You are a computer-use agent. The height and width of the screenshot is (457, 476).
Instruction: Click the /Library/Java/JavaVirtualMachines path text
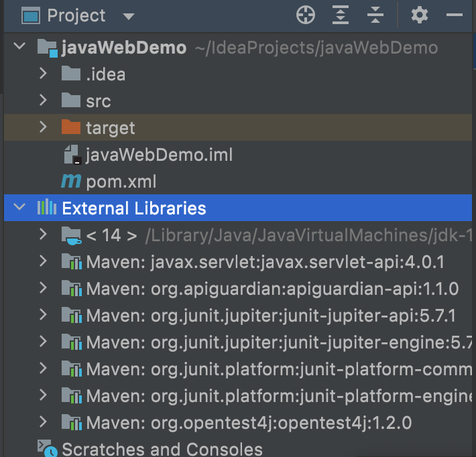[x=309, y=235]
